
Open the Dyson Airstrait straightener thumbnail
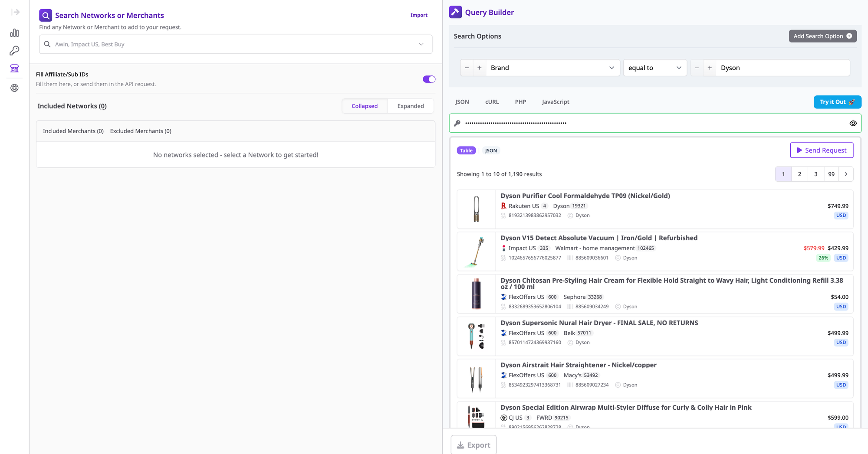point(476,379)
